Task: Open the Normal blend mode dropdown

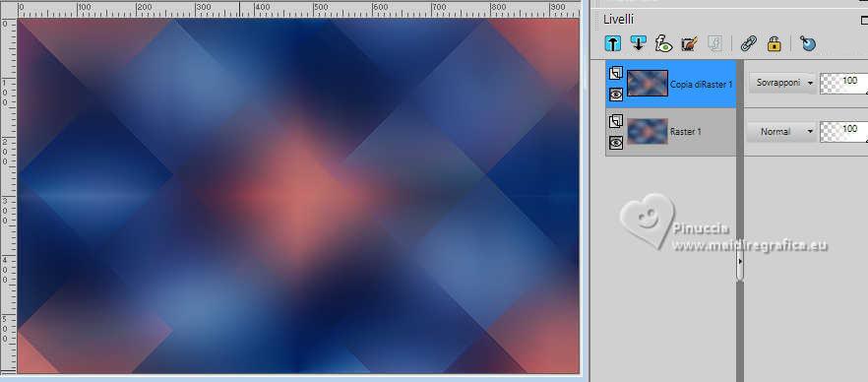Action: pos(782,132)
